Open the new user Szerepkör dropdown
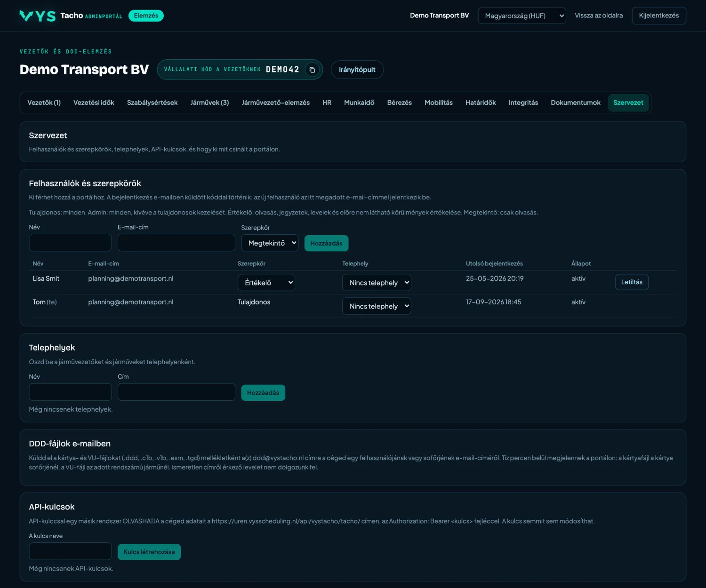The image size is (706, 588). [x=270, y=243]
